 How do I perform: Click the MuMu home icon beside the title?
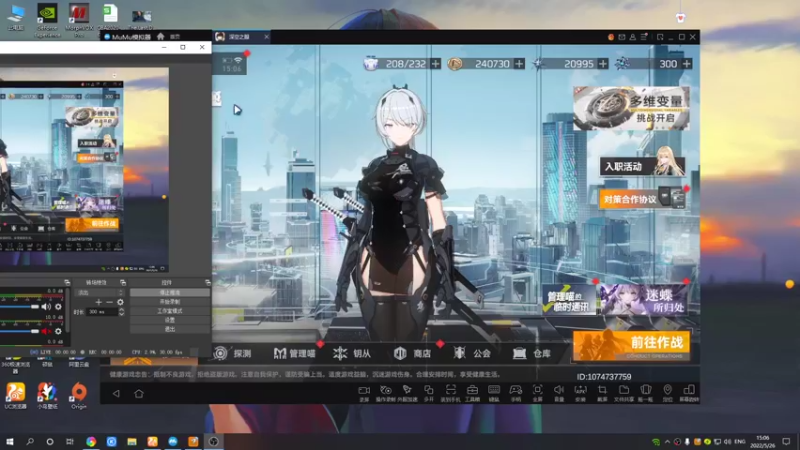[x=161, y=36]
